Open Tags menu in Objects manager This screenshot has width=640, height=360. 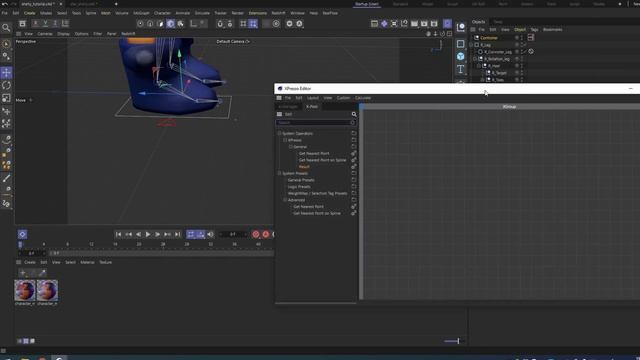click(534, 30)
